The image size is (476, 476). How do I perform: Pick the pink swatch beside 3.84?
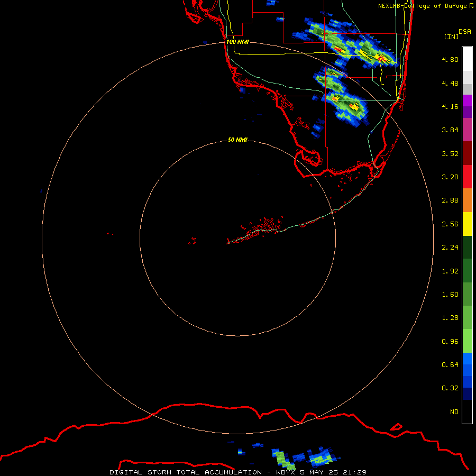coord(467,130)
